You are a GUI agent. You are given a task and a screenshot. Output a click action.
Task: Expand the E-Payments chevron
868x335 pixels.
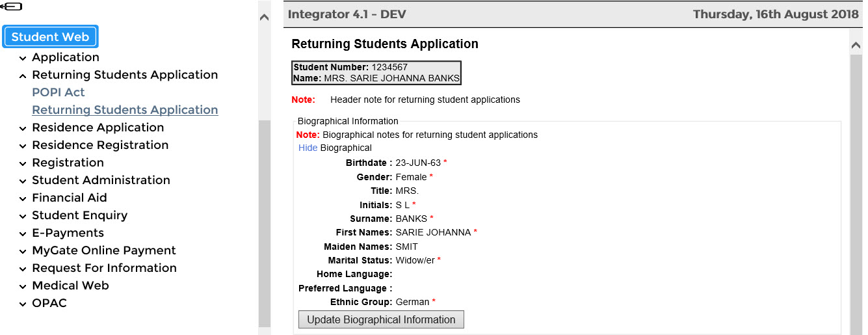(x=23, y=234)
